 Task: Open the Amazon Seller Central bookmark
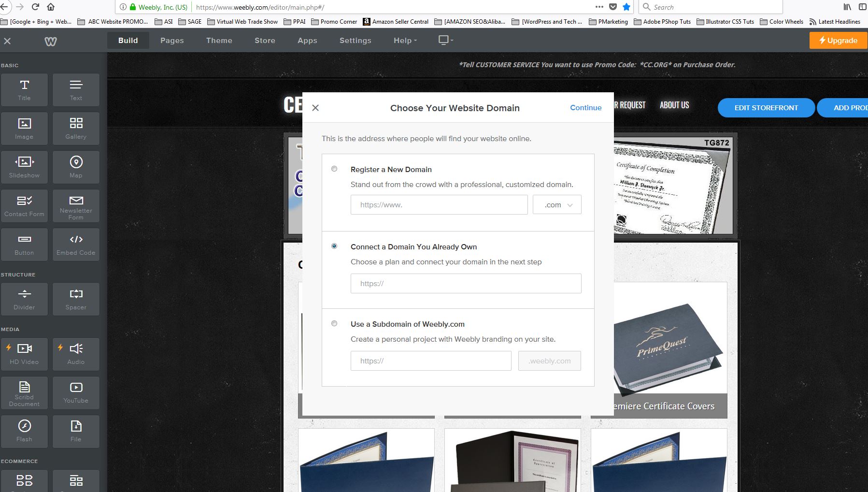click(x=396, y=22)
